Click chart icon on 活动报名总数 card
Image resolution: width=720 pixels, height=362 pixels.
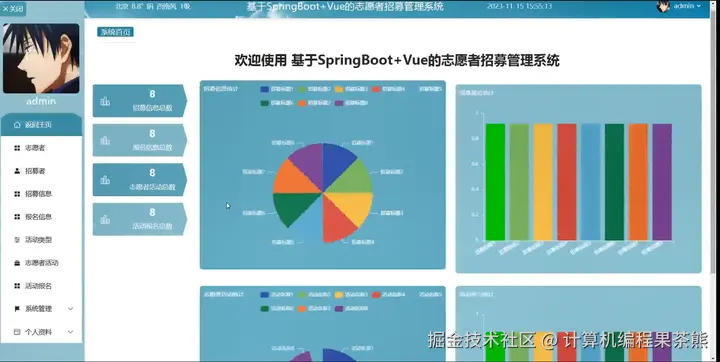[105, 220]
